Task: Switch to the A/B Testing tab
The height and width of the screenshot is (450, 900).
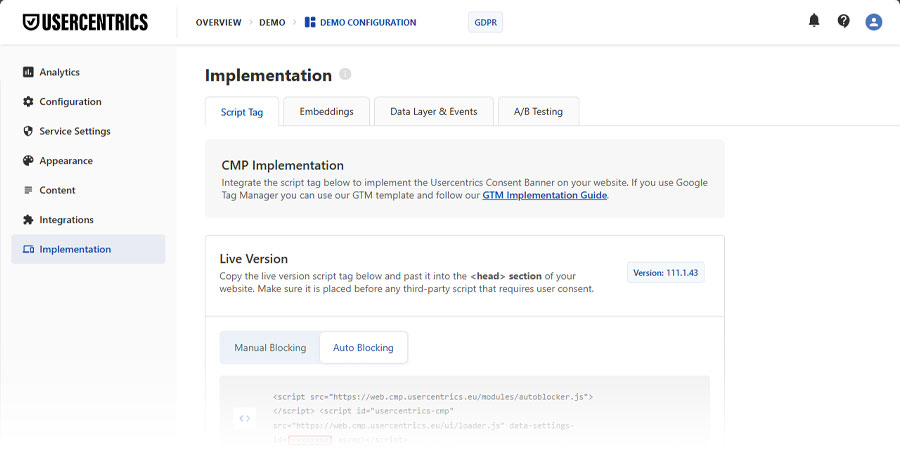Action: click(538, 112)
